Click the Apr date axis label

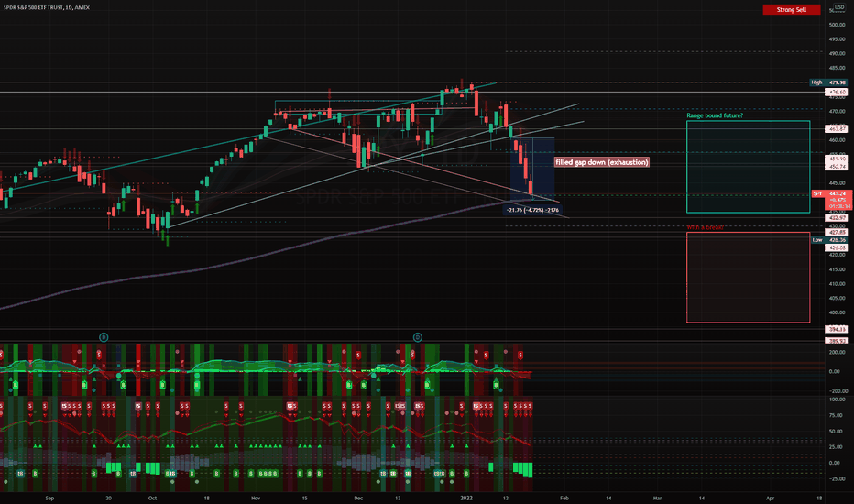click(770, 498)
